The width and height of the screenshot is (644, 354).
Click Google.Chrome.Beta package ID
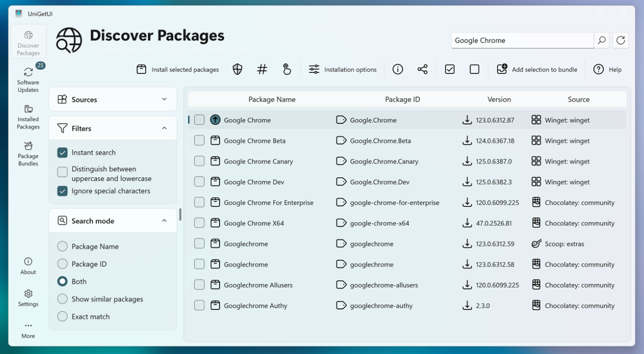tap(380, 141)
